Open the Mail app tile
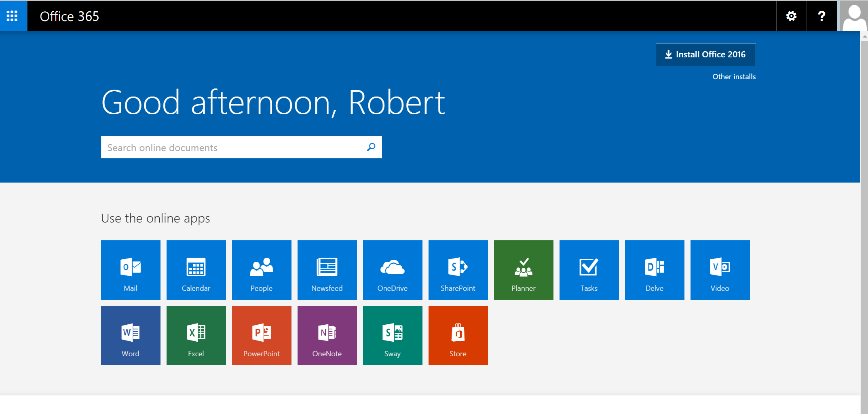This screenshot has height=414, width=868. tap(131, 270)
